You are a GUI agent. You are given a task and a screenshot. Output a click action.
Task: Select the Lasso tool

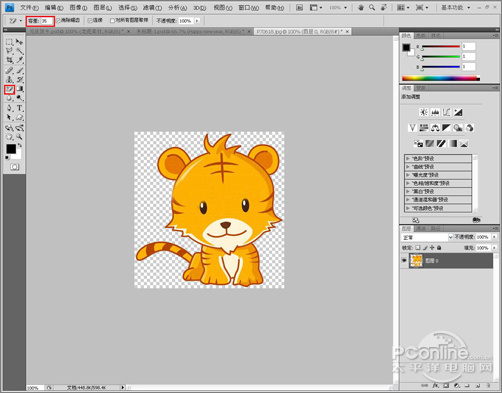tap(9, 51)
